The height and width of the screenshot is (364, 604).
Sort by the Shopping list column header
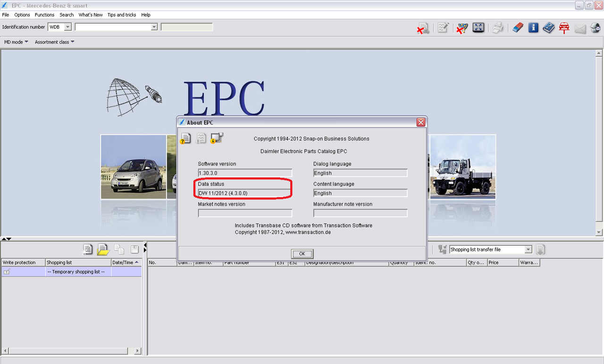78,263
